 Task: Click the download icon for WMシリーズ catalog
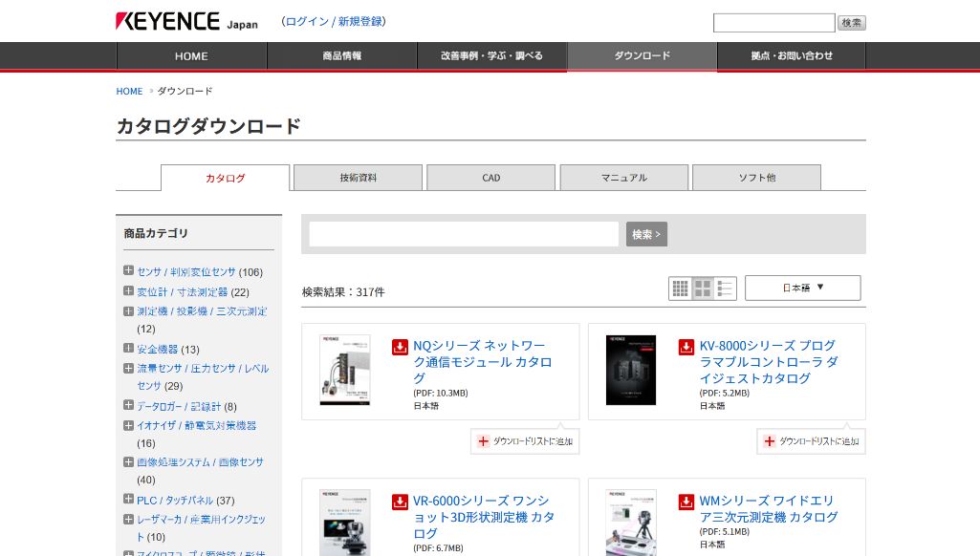(x=686, y=502)
